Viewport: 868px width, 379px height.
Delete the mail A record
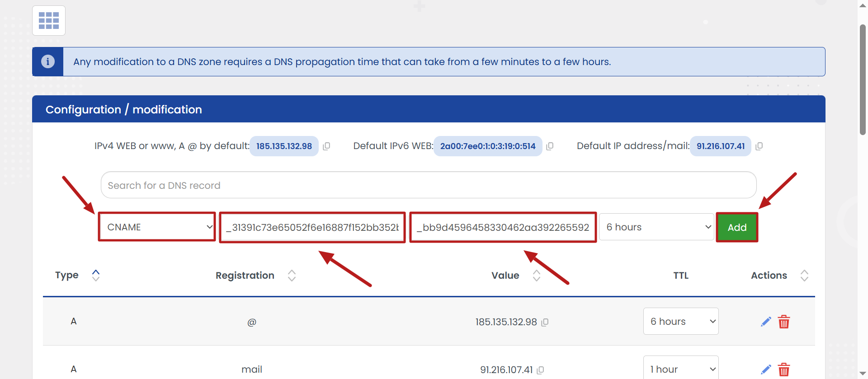point(784,370)
